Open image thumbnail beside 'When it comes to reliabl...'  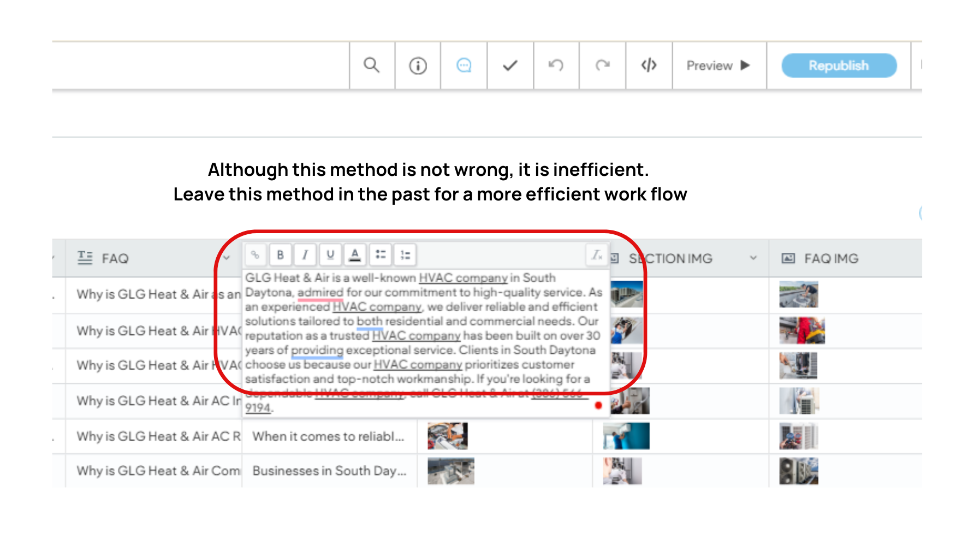[x=448, y=436]
